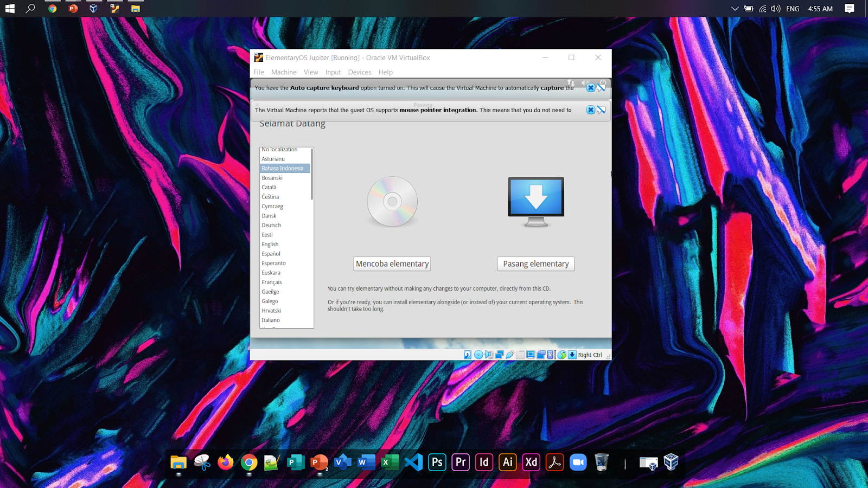This screenshot has width=868, height=488.
Task: Open Windows Start menu
Action: (x=10, y=9)
